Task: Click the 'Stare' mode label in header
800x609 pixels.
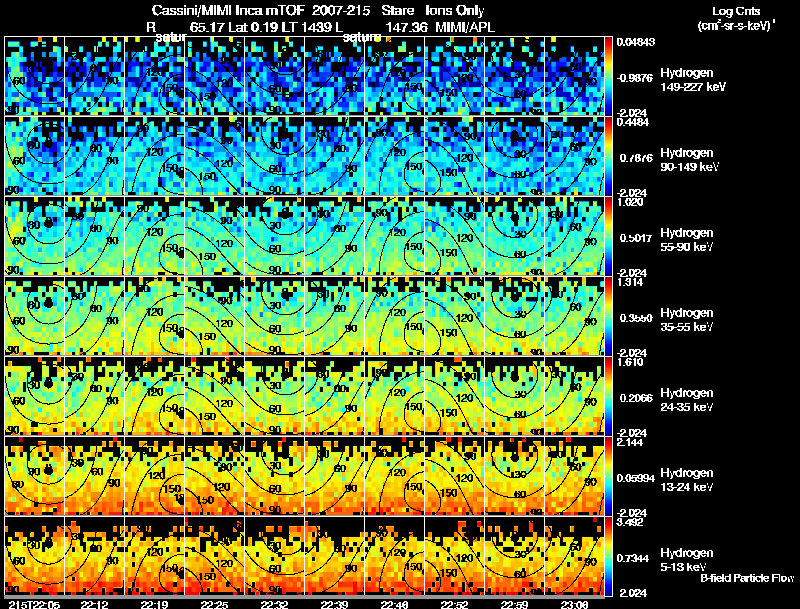Action: tap(397, 11)
